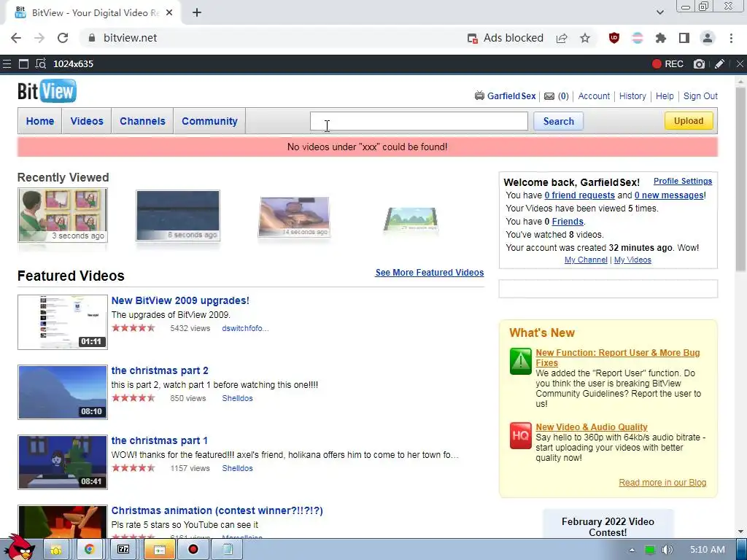Open uBlock Origin extension icon

tap(614, 38)
